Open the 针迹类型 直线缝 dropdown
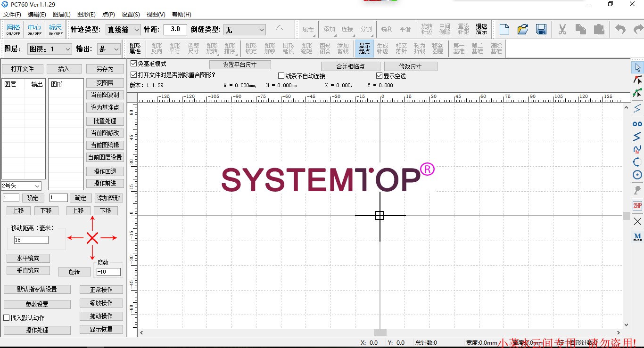 pos(123,30)
